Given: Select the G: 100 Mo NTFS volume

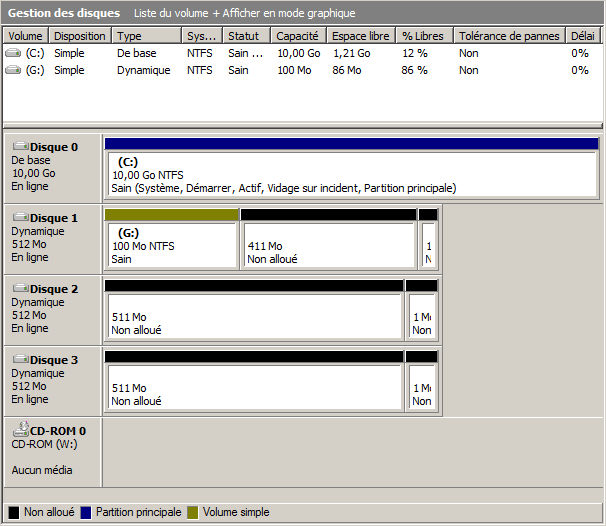Looking at the screenshot, I should [171, 245].
